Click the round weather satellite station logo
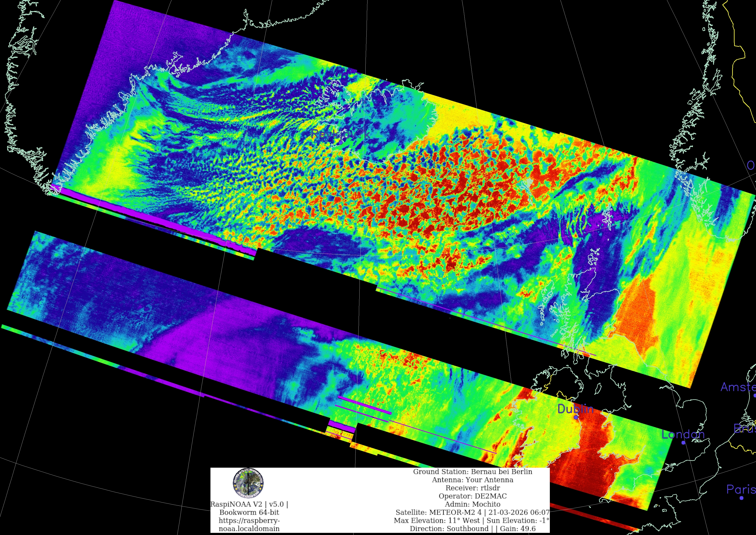Screen dimensions: 756x535 tap(248, 484)
